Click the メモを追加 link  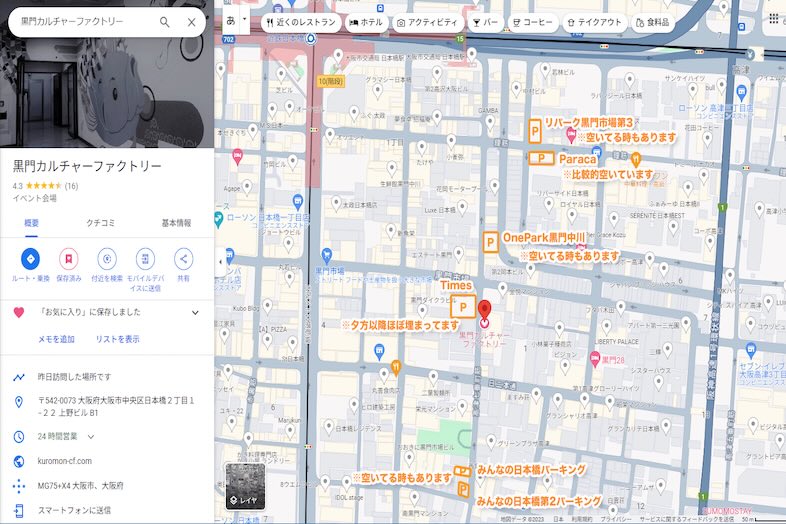coord(56,339)
